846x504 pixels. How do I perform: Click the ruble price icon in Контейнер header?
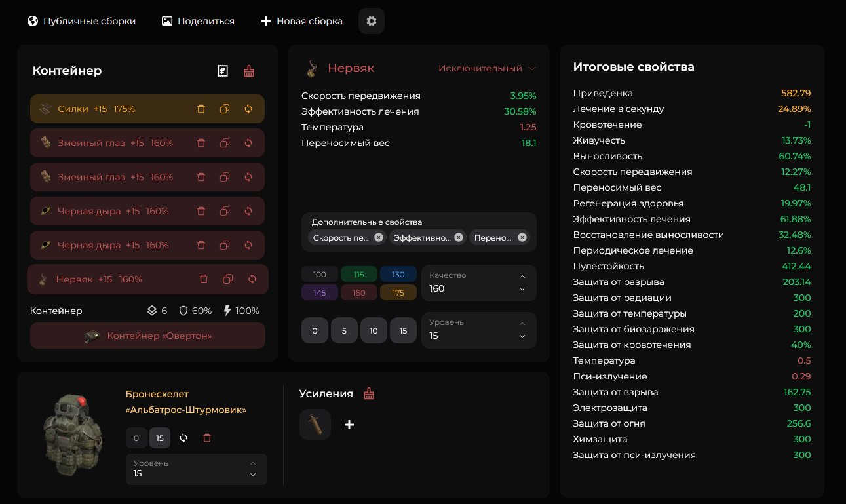tap(223, 71)
